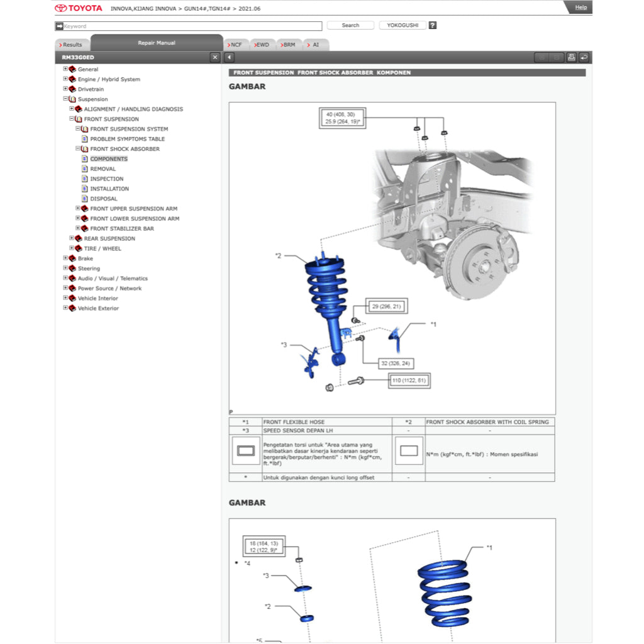Image resolution: width=644 pixels, height=644 pixels.
Task: Click the return arrow icon on the toolbar
Action: (x=584, y=57)
